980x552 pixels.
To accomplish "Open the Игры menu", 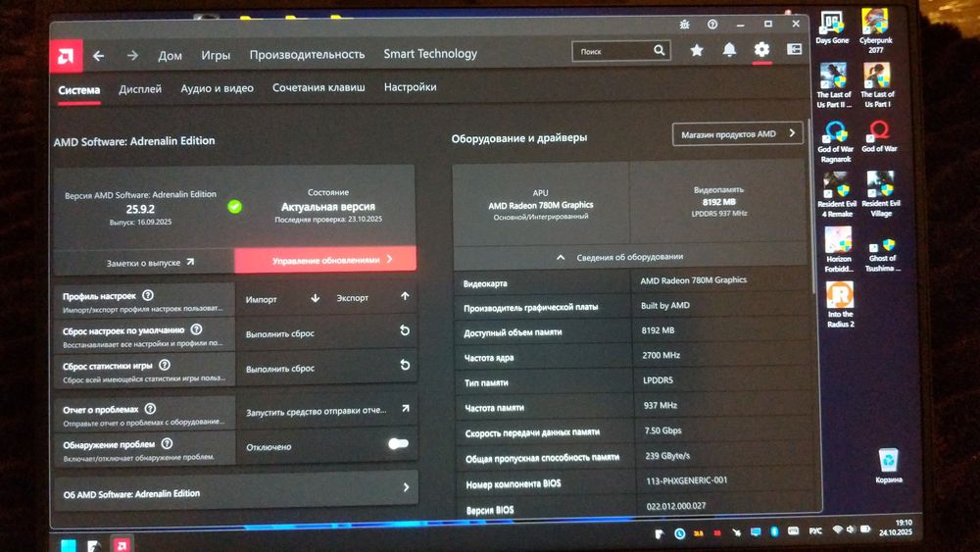I will [216, 56].
